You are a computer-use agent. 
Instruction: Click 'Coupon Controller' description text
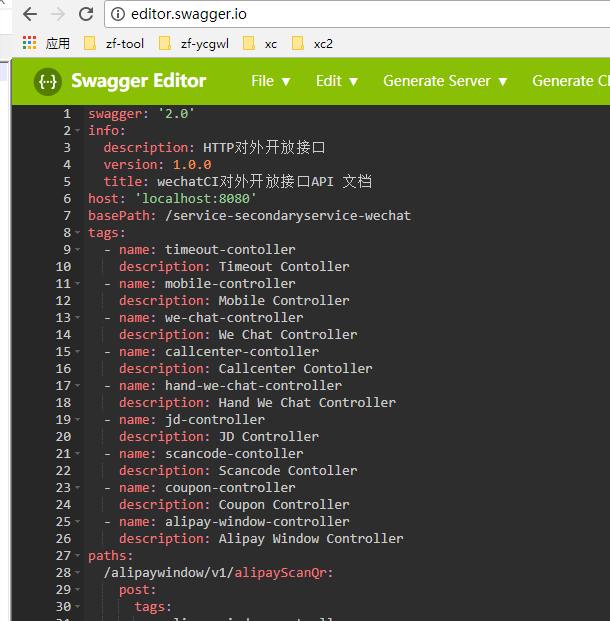[x=284, y=505]
